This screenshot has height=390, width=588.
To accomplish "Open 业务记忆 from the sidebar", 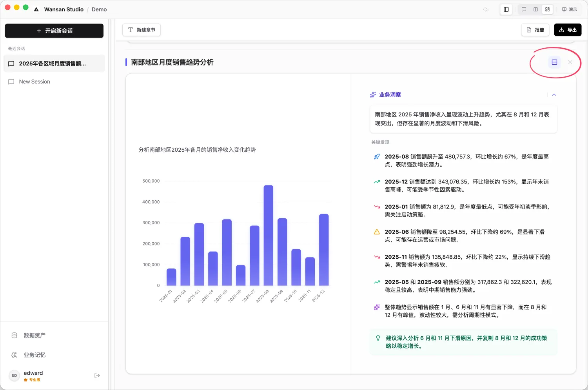I will pyautogui.click(x=34, y=355).
